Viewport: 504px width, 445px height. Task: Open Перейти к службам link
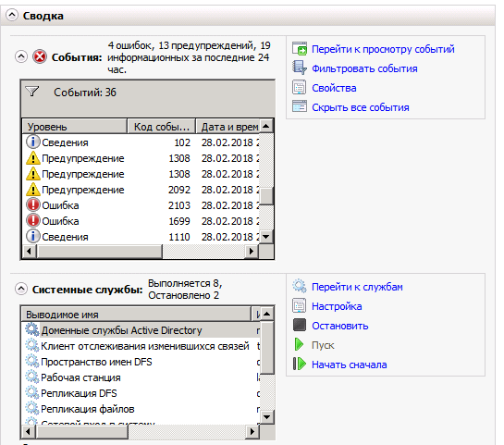[357, 287]
